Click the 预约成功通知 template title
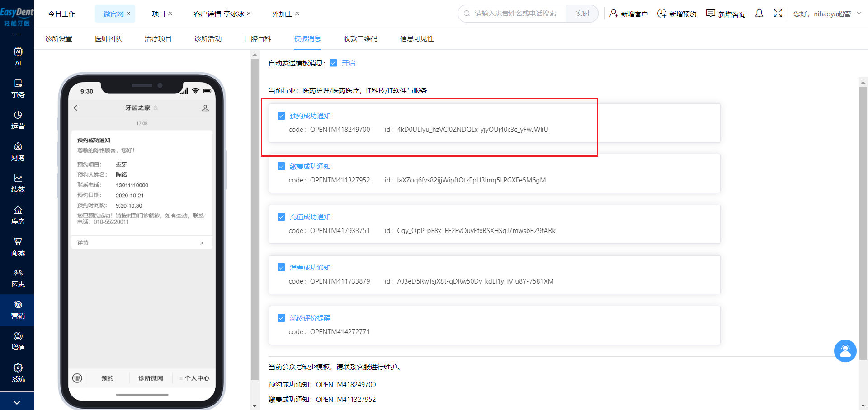Screen dimensions: 868x410 point(310,116)
